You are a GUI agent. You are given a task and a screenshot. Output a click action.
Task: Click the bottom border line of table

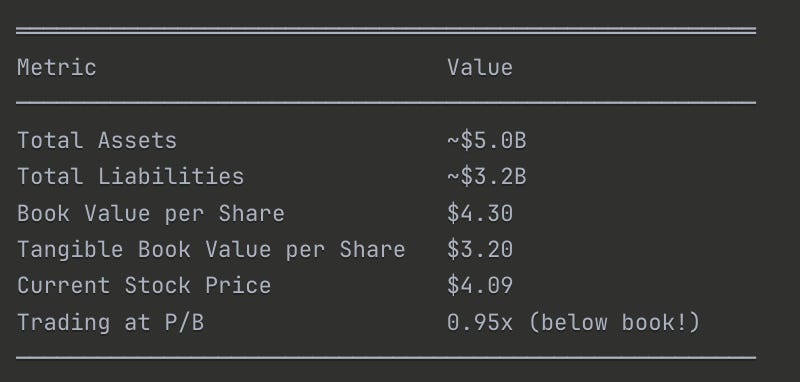(x=386, y=358)
